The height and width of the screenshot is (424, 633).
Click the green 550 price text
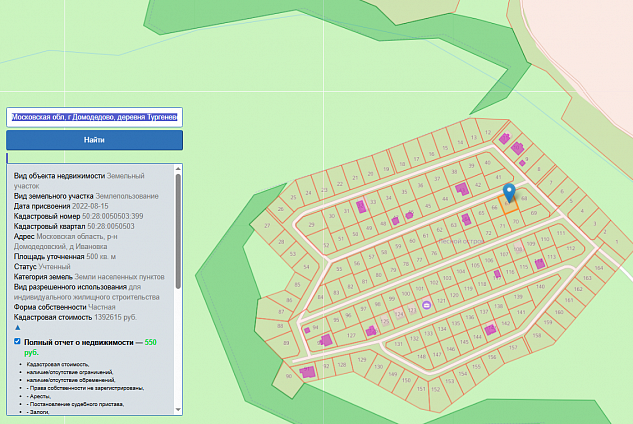pyautogui.click(x=151, y=342)
